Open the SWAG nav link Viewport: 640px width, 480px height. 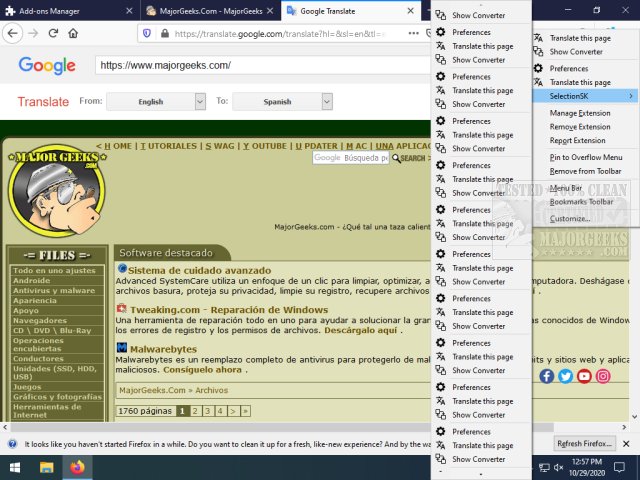tap(220, 146)
